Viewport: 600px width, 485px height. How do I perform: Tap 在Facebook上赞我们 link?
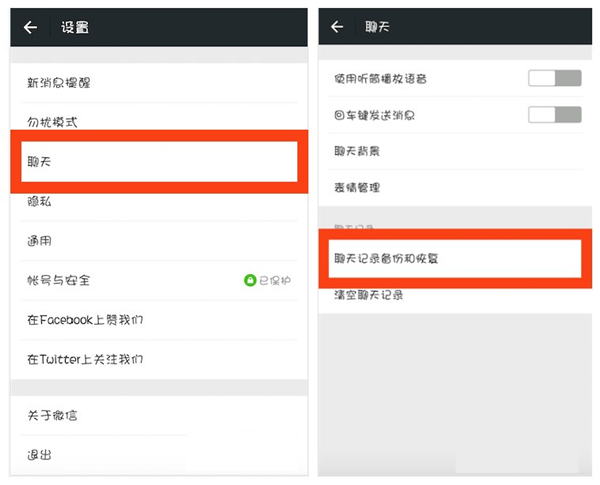159,320
